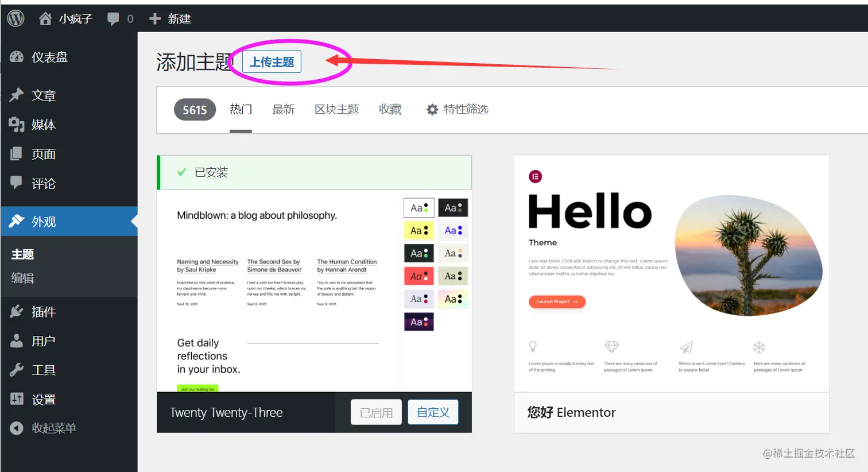Open the Twenty Twenty-Three theme preview thumbnail
The height and width of the screenshot is (472, 868).
(314, 291)
